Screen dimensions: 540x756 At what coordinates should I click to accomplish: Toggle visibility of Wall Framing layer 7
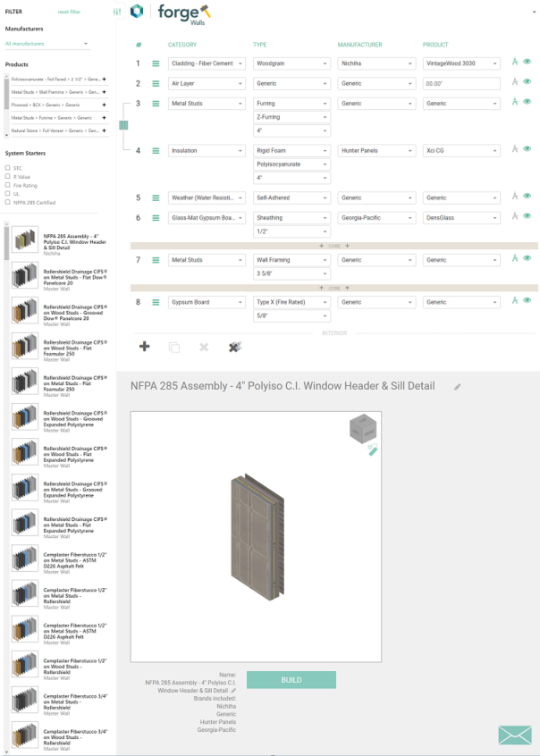tap(527, 258)
